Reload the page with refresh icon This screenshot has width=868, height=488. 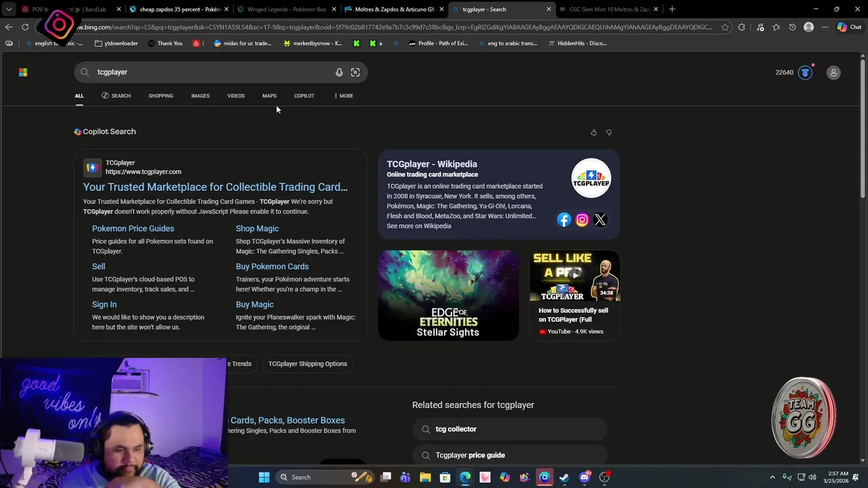[x=25, y=27]
